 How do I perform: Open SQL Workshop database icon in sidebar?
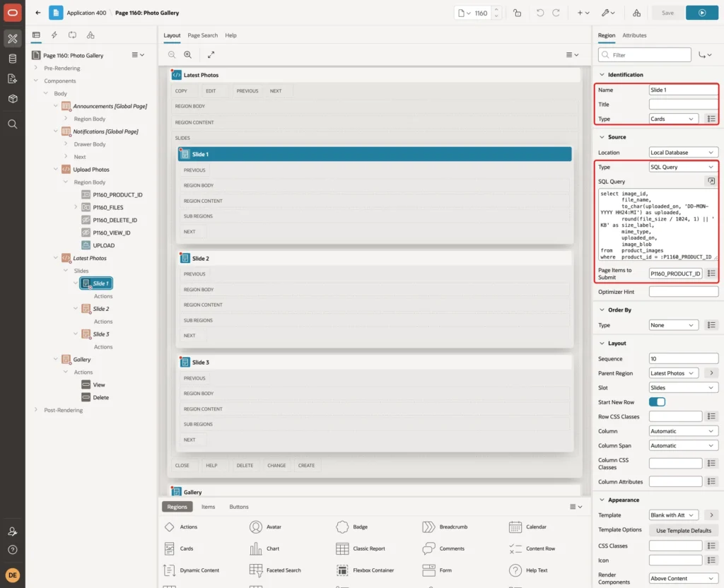pos(13,59)
